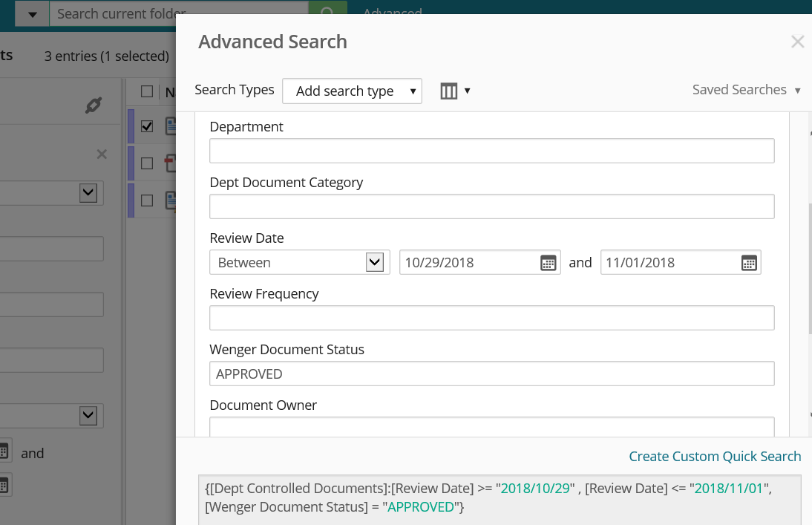Viewport: 812px width, 525px height.
Task: Click the Department input field
Action: 491,151
